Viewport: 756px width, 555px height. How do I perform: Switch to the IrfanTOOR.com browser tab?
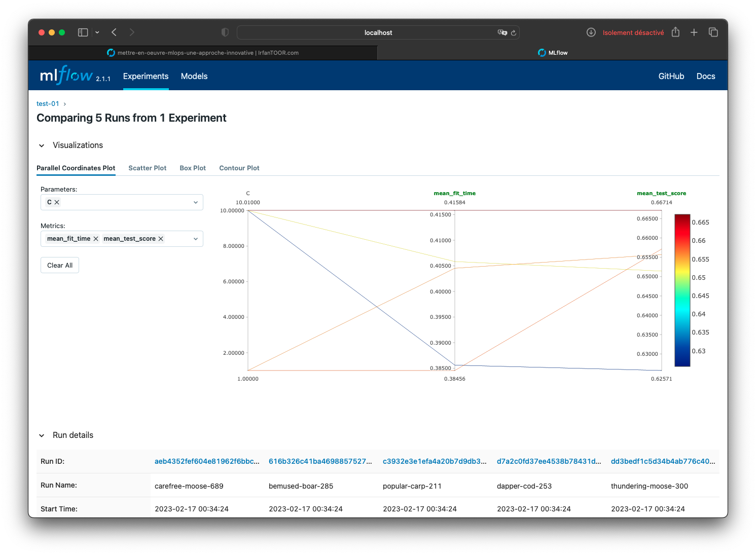point(203,53)
